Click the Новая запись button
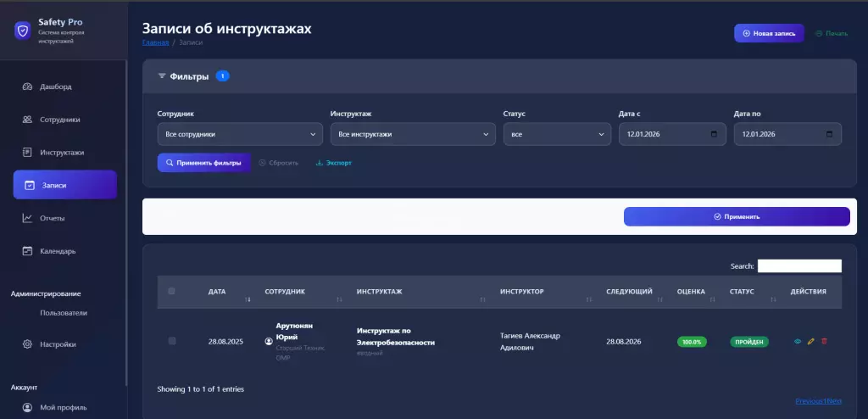Image resolution: width=868 pixels, height=419 pixels. 769,33
